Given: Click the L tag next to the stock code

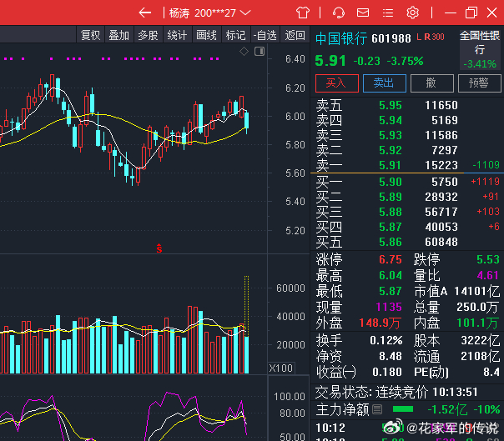Looking at the screenshot, I should (419, 37).
